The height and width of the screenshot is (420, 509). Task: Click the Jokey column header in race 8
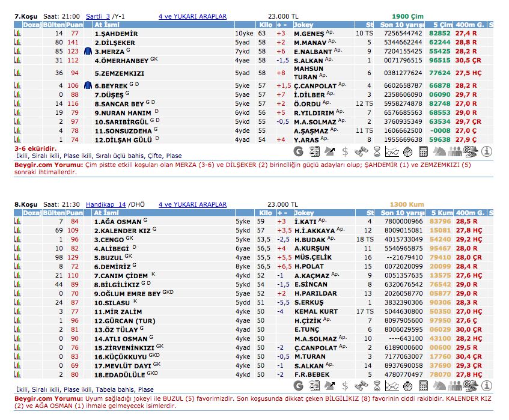click(305, 213)
